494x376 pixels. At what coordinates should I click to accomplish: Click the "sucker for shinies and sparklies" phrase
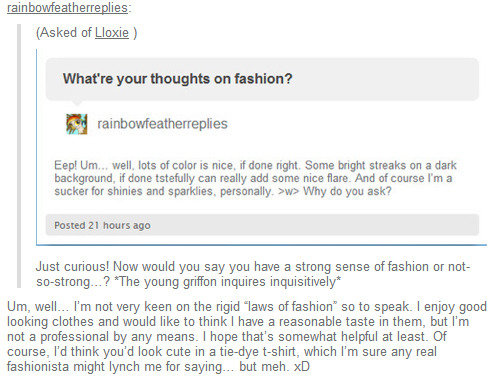pos(133,191)
